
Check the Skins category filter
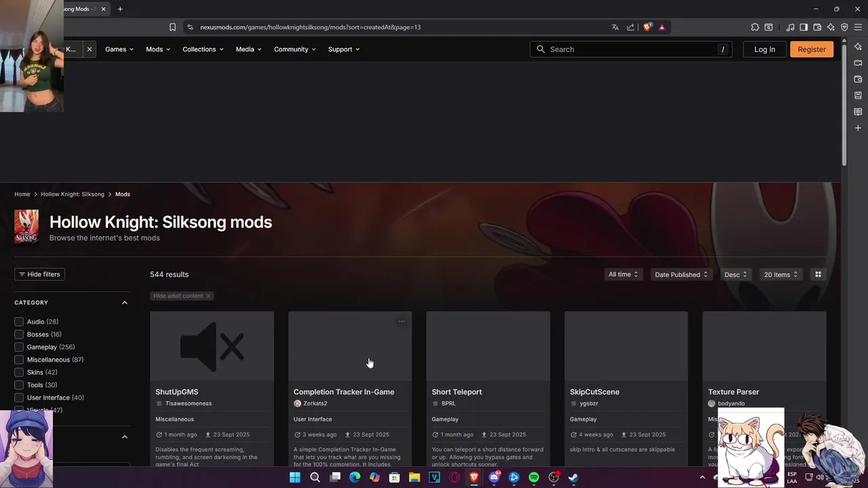[x=19, y=372]
